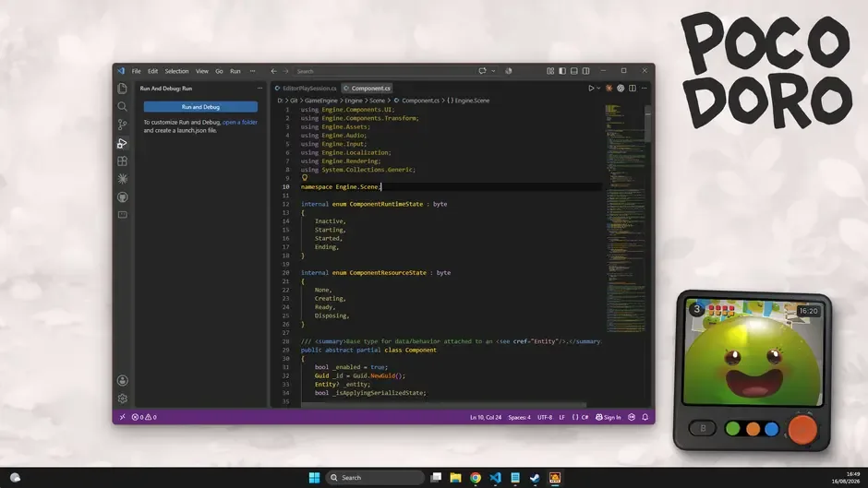The width and height of the screenshot is (868, 488).
Task: Open the Run menu
Action: pos(235,71)
